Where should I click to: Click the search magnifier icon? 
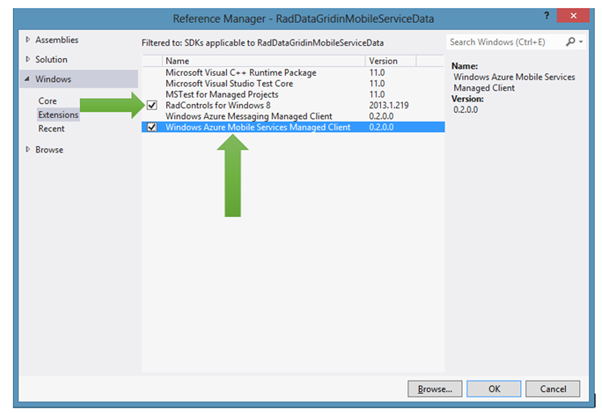click(x=569, y=42)
